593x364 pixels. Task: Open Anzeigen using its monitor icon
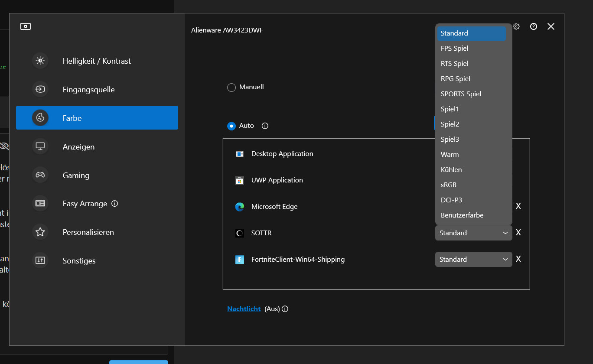(40, 146)
